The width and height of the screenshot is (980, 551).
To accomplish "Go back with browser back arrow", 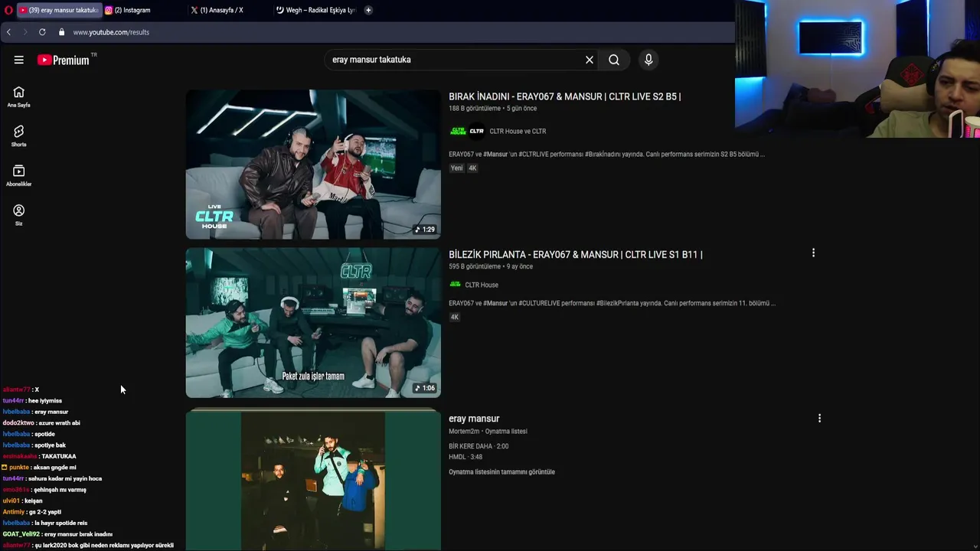I will coord(8,32).
